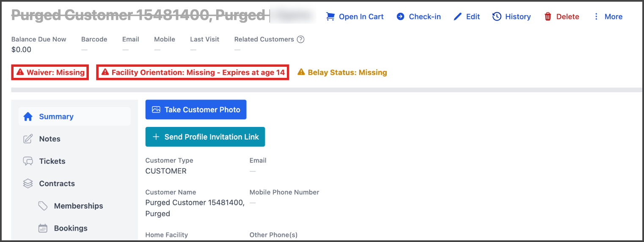Viewport: 644px width, 242px height.
Task: Click the Tickets chat bubble icon
Action: point(28,161)
